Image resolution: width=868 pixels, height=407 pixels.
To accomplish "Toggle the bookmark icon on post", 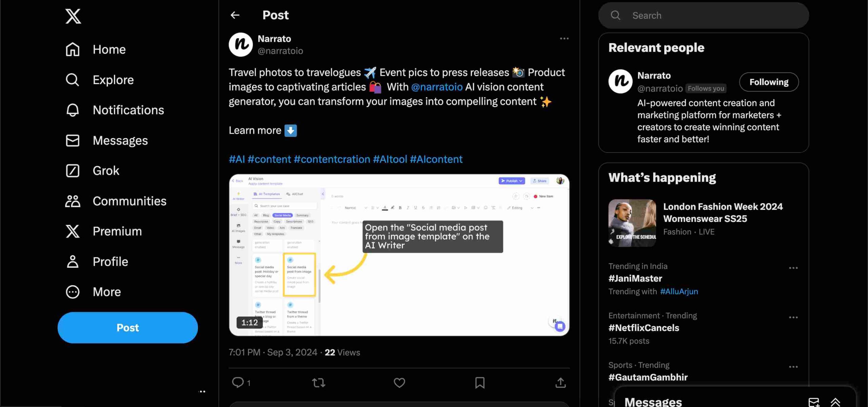I will pos(479,383).
